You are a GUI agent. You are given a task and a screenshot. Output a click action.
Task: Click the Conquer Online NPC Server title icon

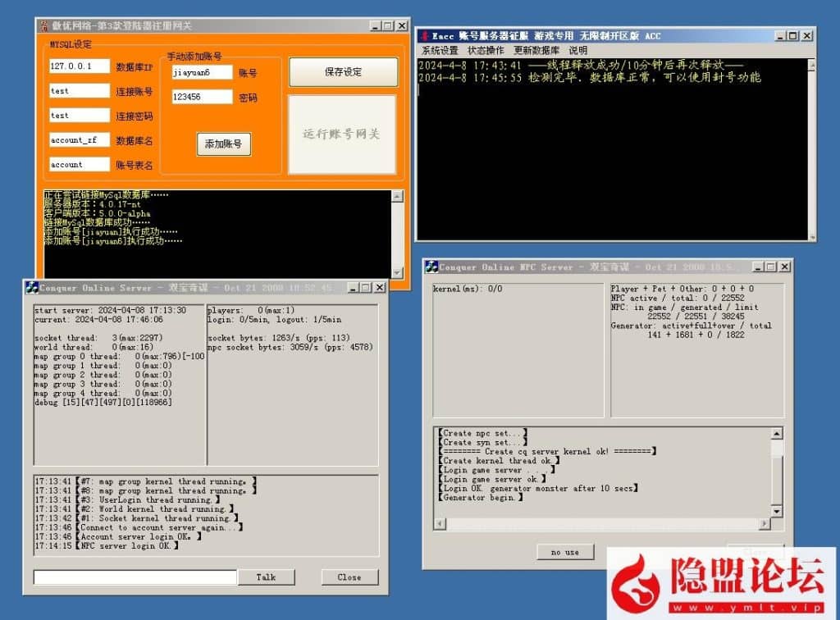431,267
